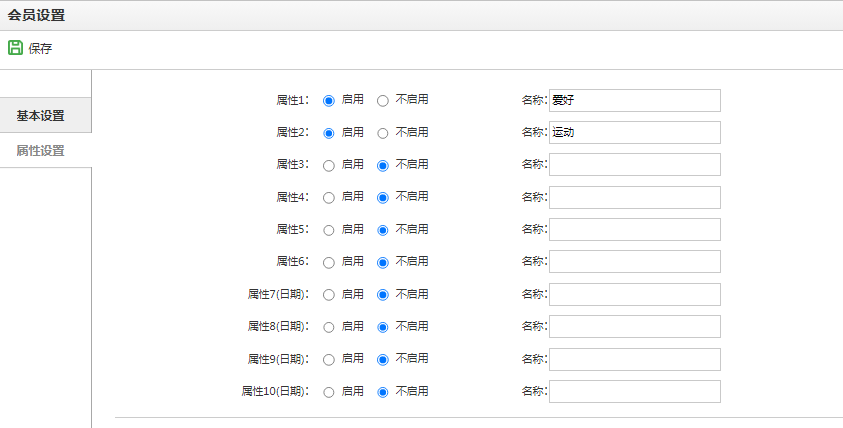Choose 启用 for 属性5
This screenshot has width=843, height=428.
pos(328,230)
